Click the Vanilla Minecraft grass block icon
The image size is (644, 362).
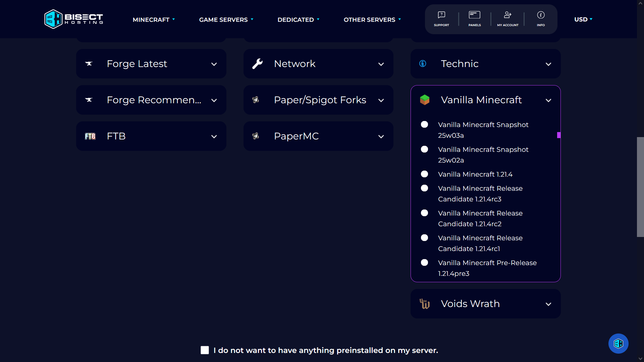click(425, 100)
